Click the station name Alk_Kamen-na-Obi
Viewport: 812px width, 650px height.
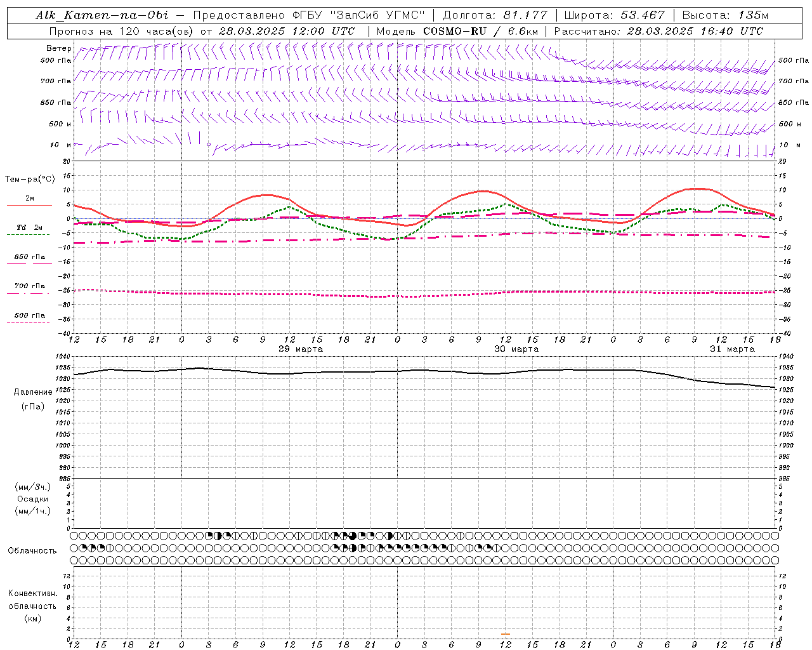click(x=102, y=15)
